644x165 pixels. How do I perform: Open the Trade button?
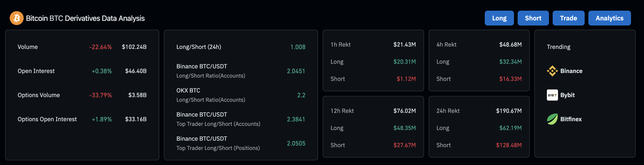568,18
